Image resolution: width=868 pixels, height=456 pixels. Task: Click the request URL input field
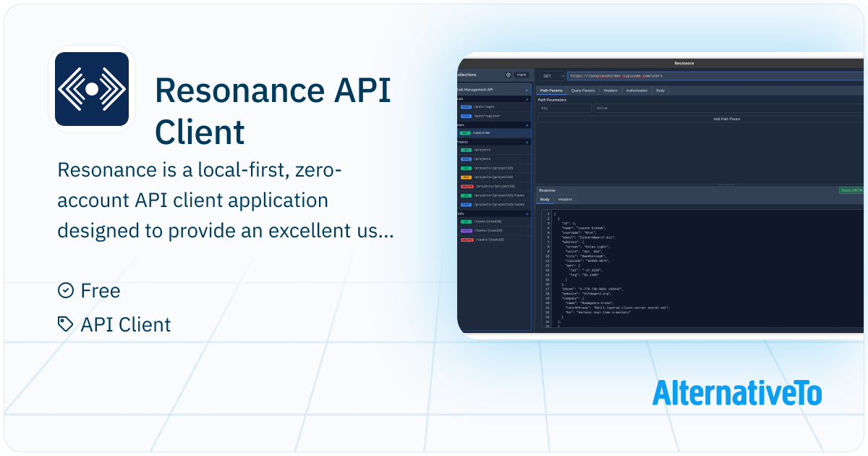(715, 75)
